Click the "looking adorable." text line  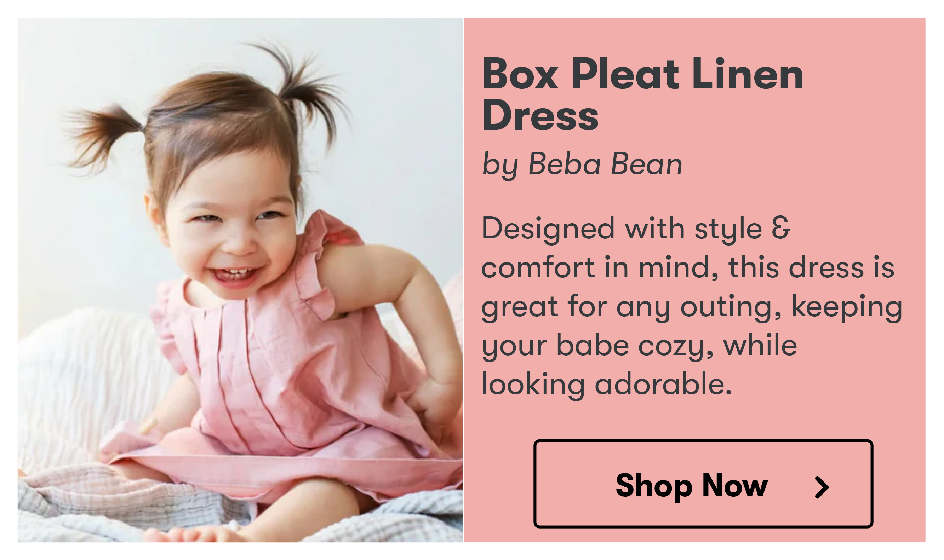click(x=607, y=384)
